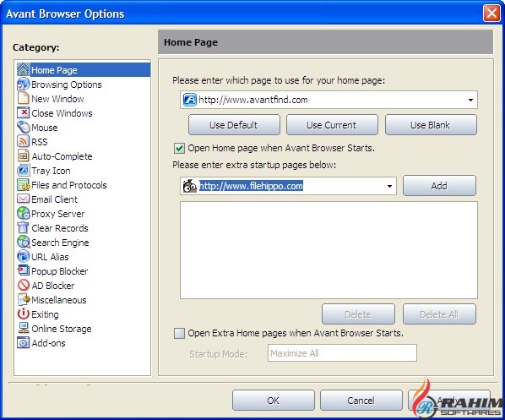
Task: Open Online Storage settings
Action: click(x=62, y=329)
